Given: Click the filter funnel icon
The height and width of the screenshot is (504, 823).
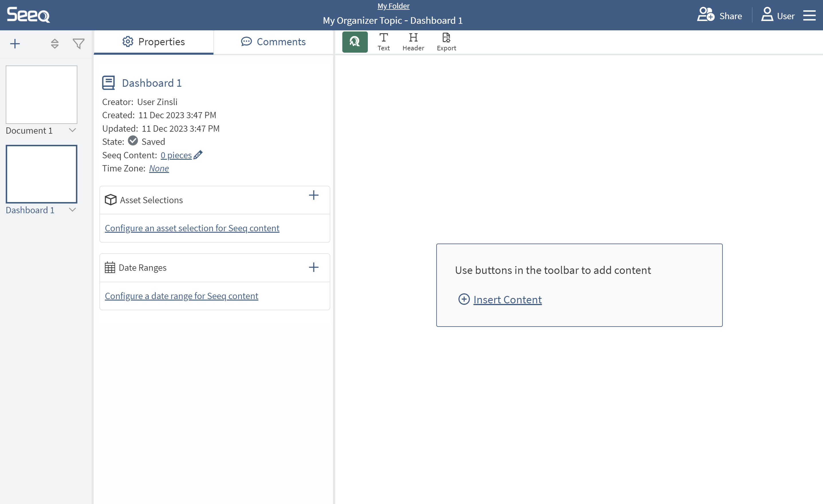Looking at the screenshot, I should click(78, 44).
